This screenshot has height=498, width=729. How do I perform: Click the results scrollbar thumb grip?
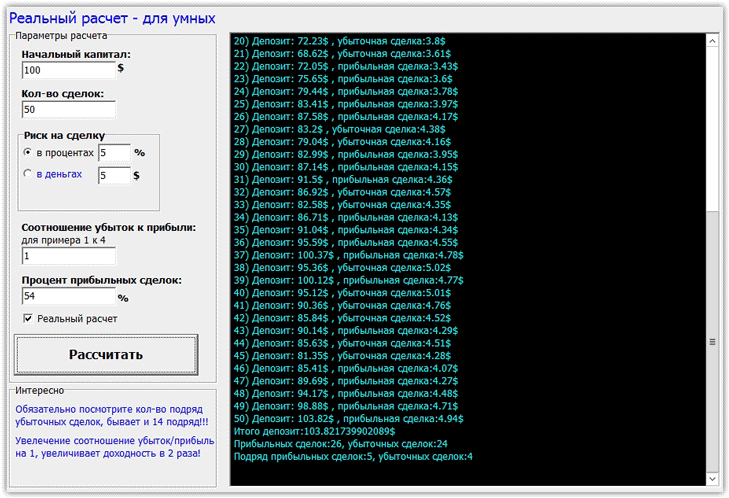coord(713,341)
